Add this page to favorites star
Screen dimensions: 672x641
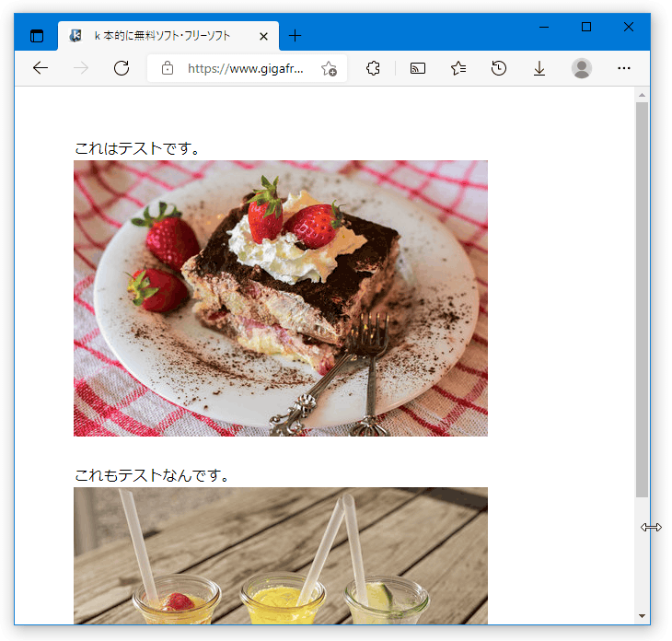pyautogui.click(x=330, y=68)
